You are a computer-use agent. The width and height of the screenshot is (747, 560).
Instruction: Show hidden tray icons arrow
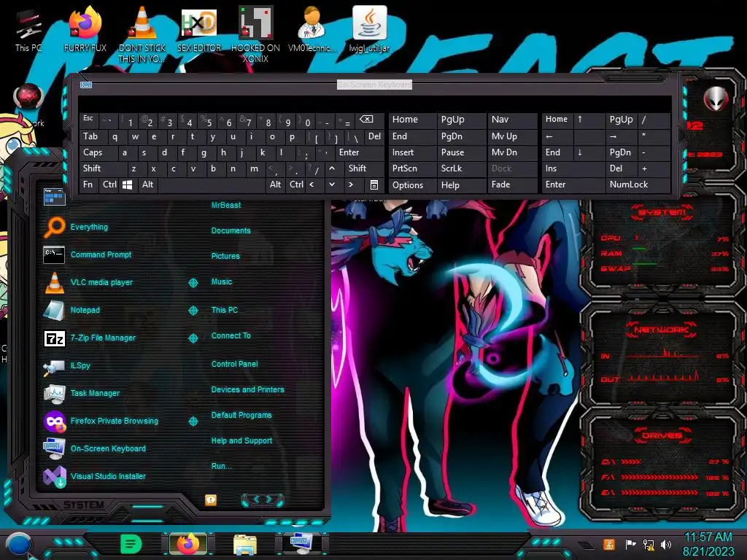click(585, 545)
